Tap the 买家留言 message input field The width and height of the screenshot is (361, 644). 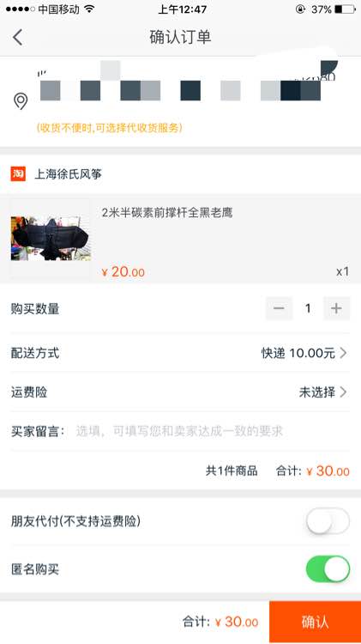coord(213,431)
